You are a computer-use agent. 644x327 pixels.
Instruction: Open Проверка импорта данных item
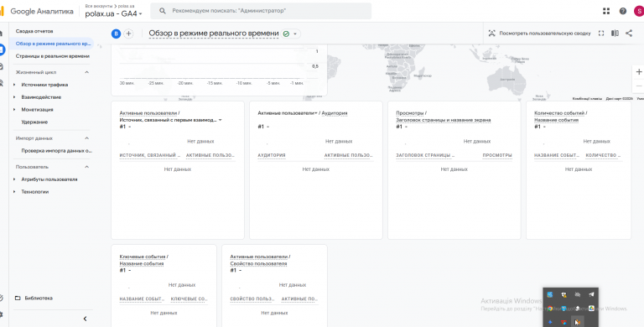(x=57, y=151)
